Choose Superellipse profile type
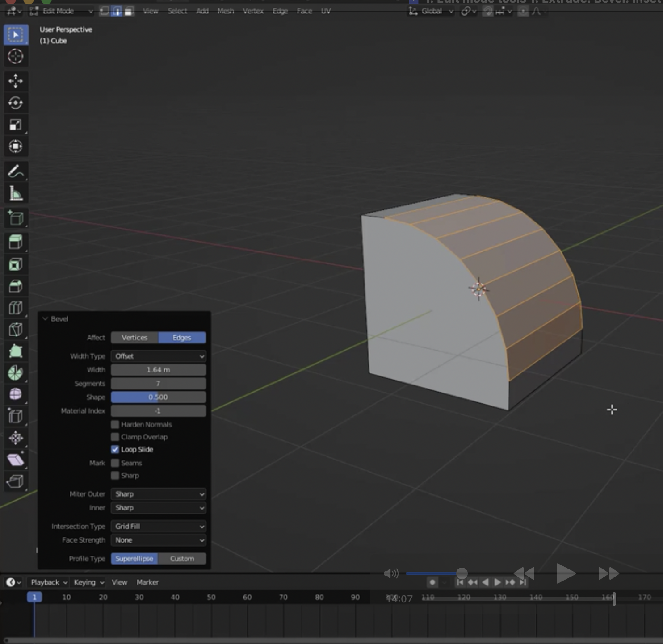663x644 pixels. [x=134, y=559]
